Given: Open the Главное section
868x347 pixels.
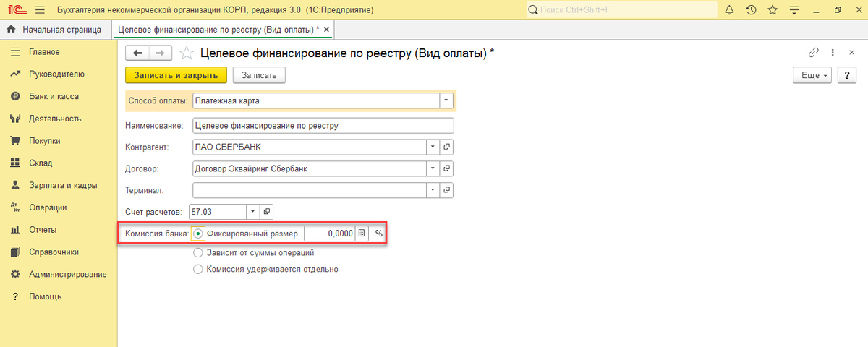Looking at the screenshot, I should click(44, 52).
